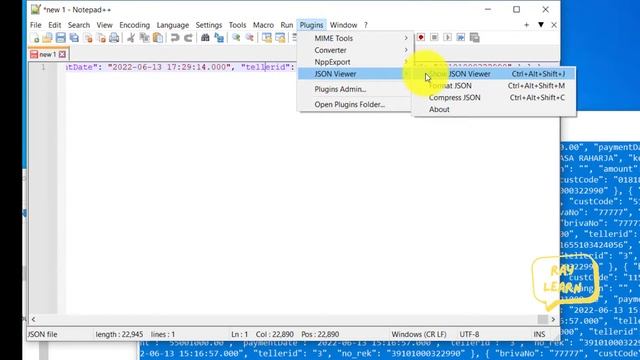The image size is (640, 360).
Task: Click the Playback macro icon
Action: (x=447, y=38)
